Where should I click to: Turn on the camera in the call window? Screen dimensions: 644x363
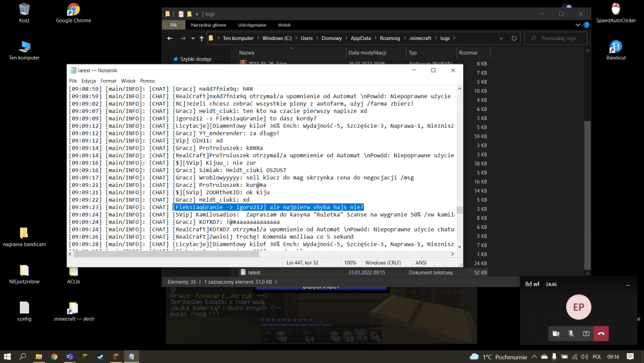tap(556, 333)
